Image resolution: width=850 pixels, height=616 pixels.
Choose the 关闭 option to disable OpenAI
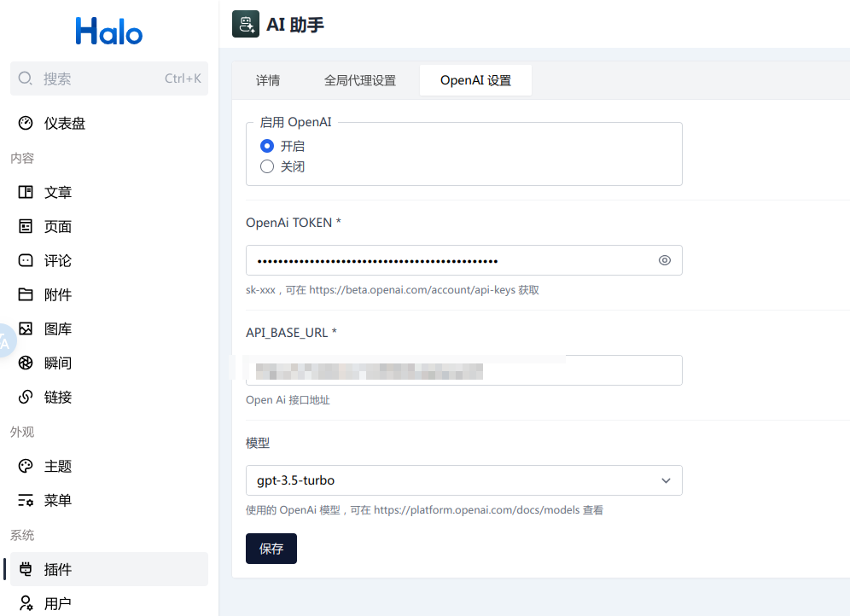coord(267,166)
